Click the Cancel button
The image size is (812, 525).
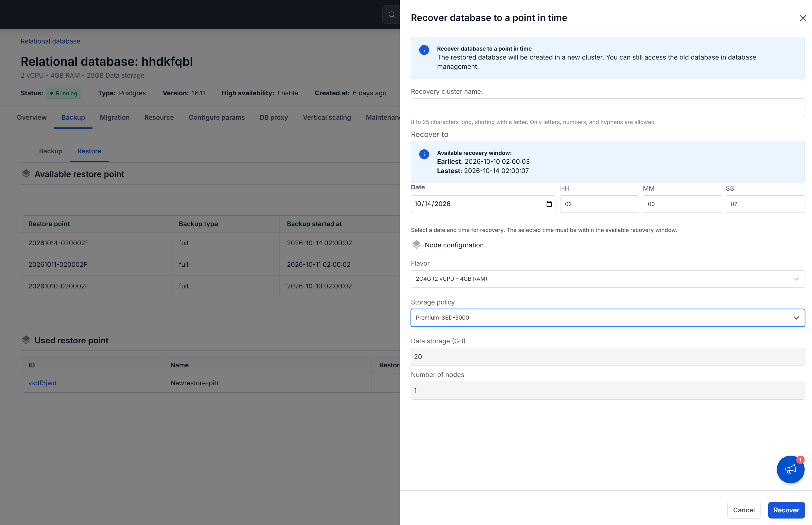tap(744, 510)
